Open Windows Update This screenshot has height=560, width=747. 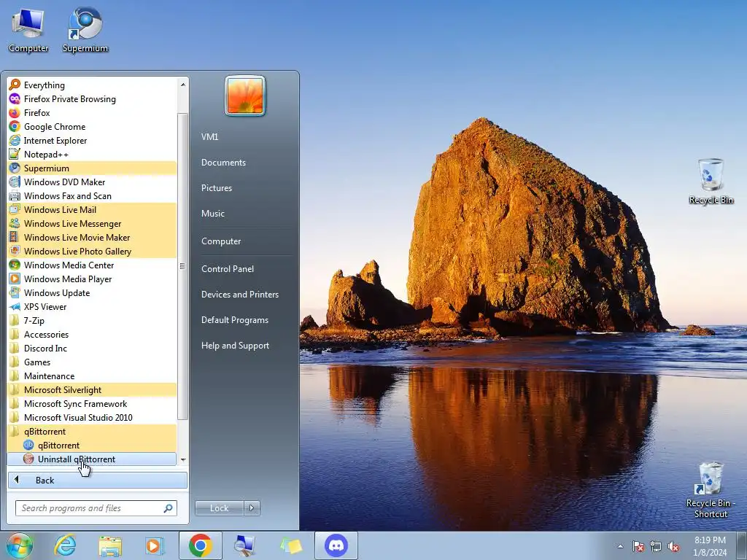[92, 293]
